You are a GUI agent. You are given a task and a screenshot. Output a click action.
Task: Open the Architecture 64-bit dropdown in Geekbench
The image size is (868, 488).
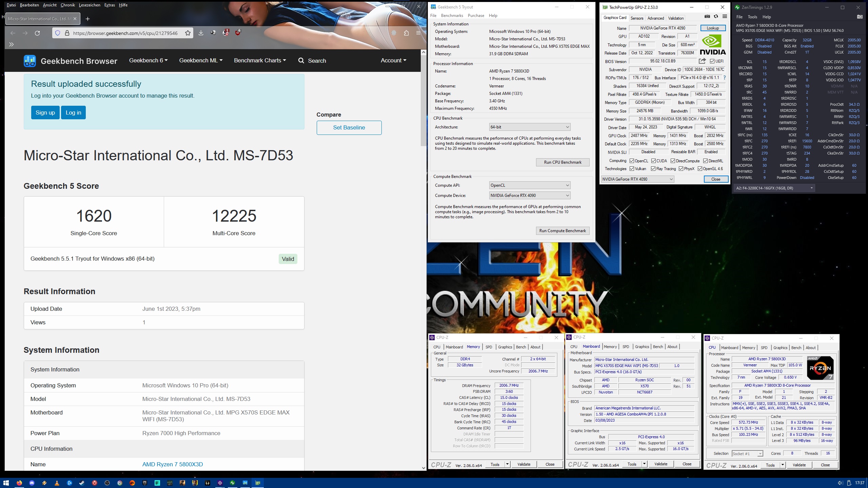pyautogui.click(x=530, y=127)
